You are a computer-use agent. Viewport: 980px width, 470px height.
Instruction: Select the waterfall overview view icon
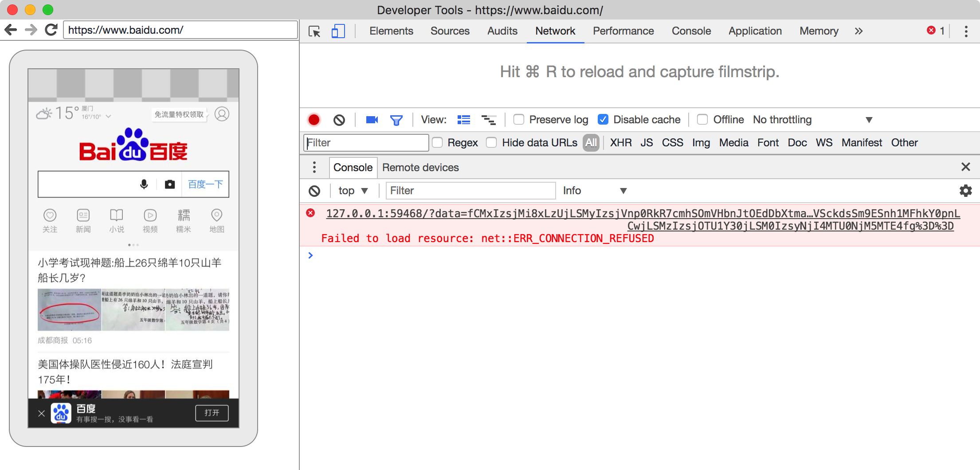[489, 120]
